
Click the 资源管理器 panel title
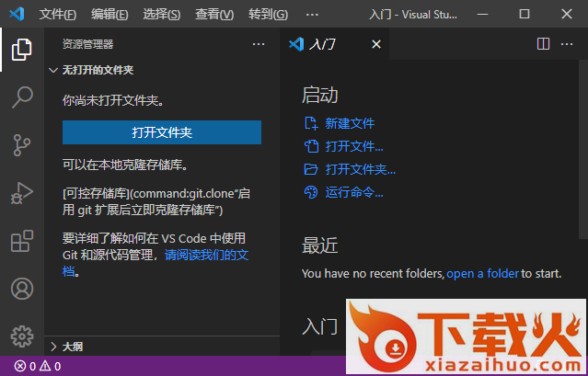87,44
